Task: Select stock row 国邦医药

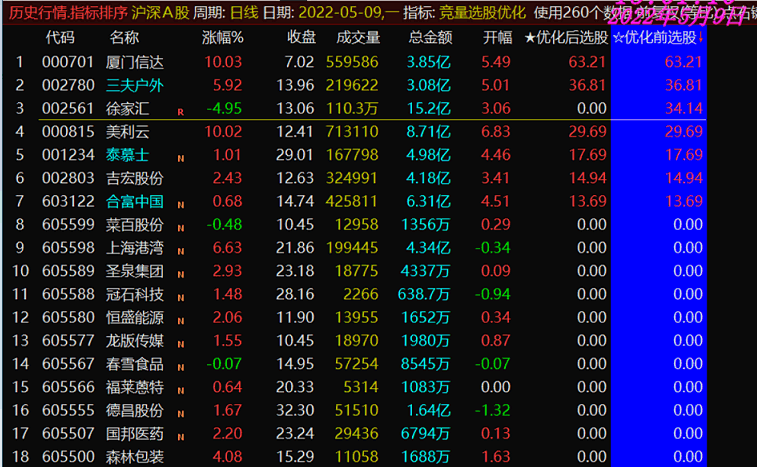Action: coord(355,433)
